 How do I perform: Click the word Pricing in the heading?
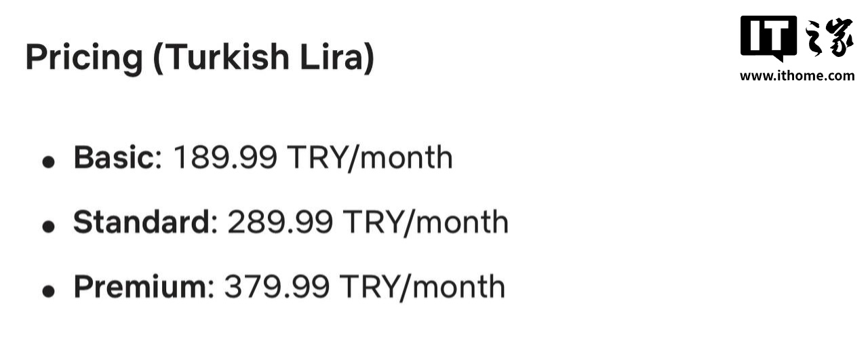click(83, 58)
